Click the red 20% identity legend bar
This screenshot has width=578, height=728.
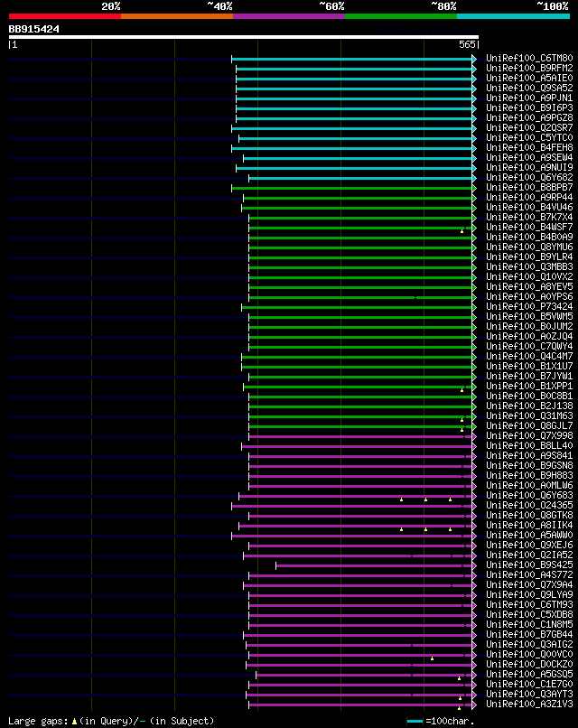coord(64,16)
